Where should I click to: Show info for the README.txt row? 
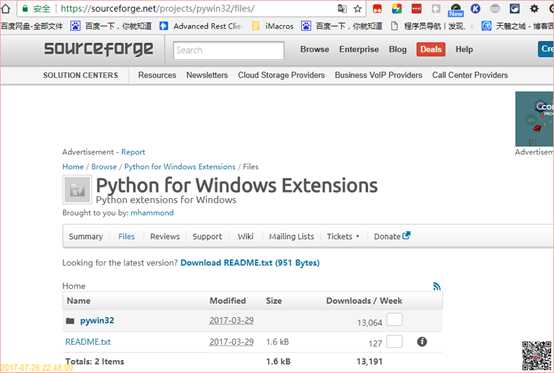point(422,342)
